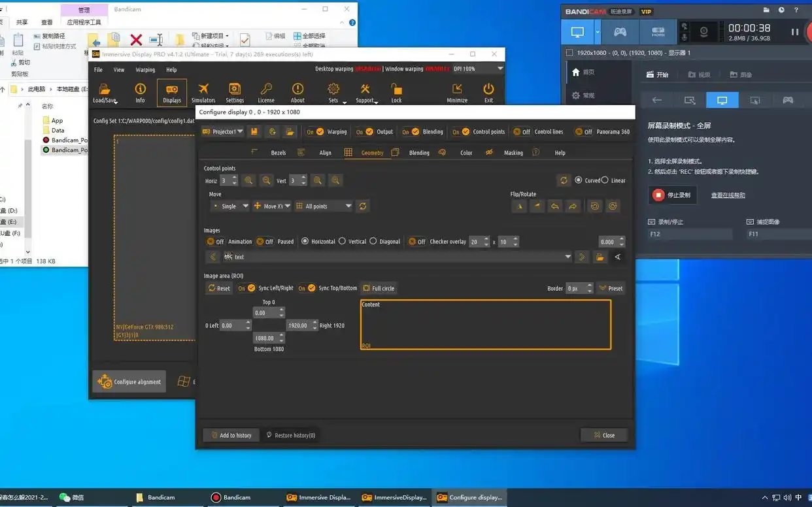Image resolution: width=812 pixels, height=507 pixels.
Task: Switch to the Bezels tab
Action: click(x=278, y=152)
